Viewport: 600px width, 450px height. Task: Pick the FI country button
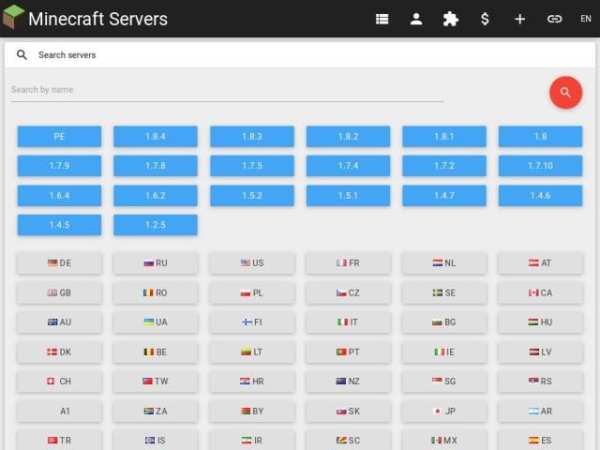coord(252,322)
